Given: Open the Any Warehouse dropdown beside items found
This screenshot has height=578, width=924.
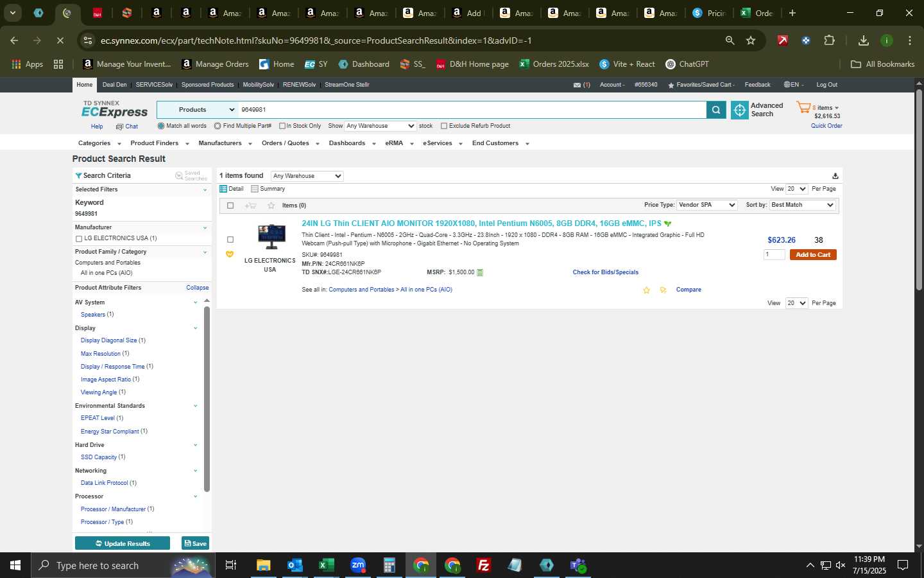Looking at the screenshot, I should click(307, 176).
